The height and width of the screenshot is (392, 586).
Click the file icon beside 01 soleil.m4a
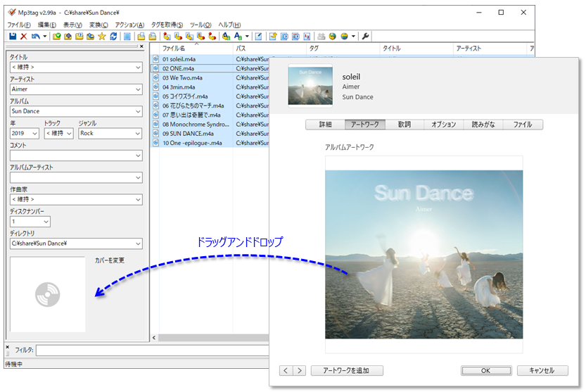point(156,58)
